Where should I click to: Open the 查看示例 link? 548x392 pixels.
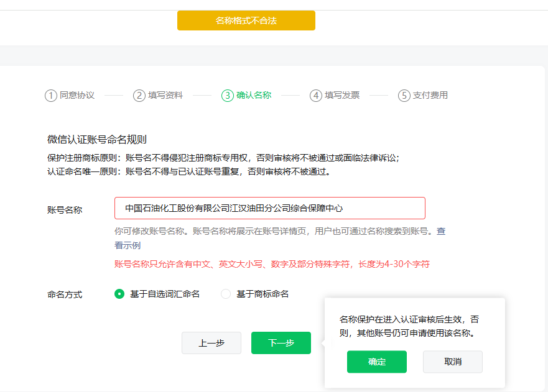[x=441, y=231]
